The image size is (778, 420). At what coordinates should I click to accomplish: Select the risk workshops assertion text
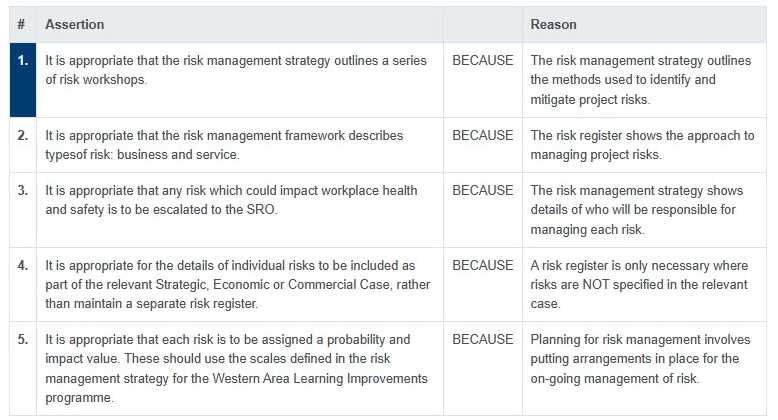tap(236, 70)
